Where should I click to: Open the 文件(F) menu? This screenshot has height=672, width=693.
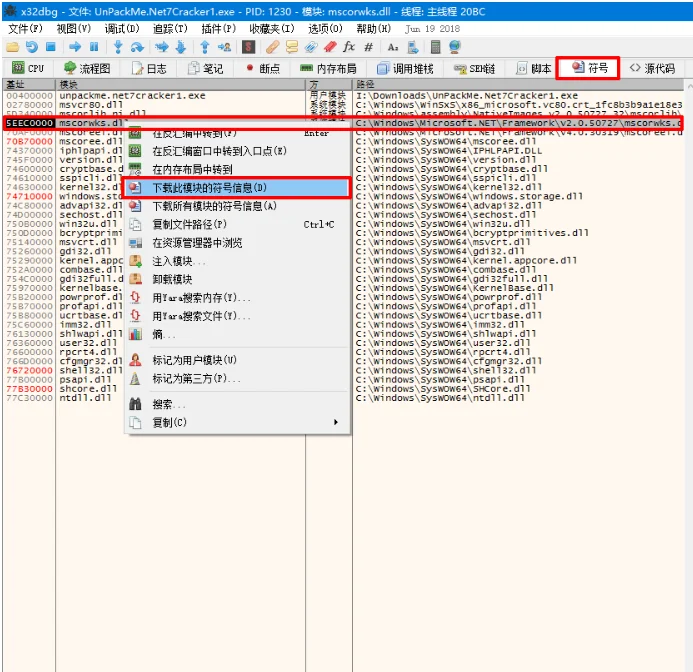pos(25,29)
